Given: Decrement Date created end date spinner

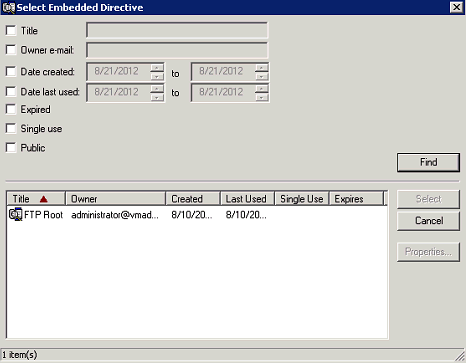Looking at the screenshot, I should [262, 76].
